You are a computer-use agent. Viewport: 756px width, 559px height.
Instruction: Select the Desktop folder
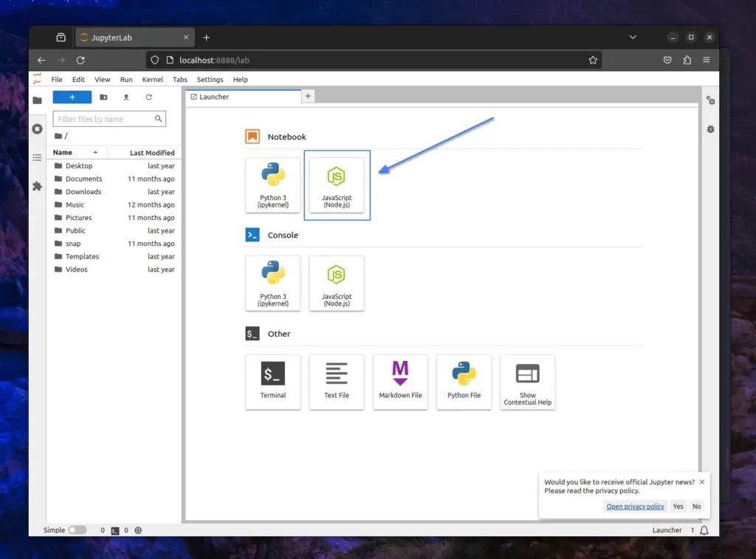(114, 166)
